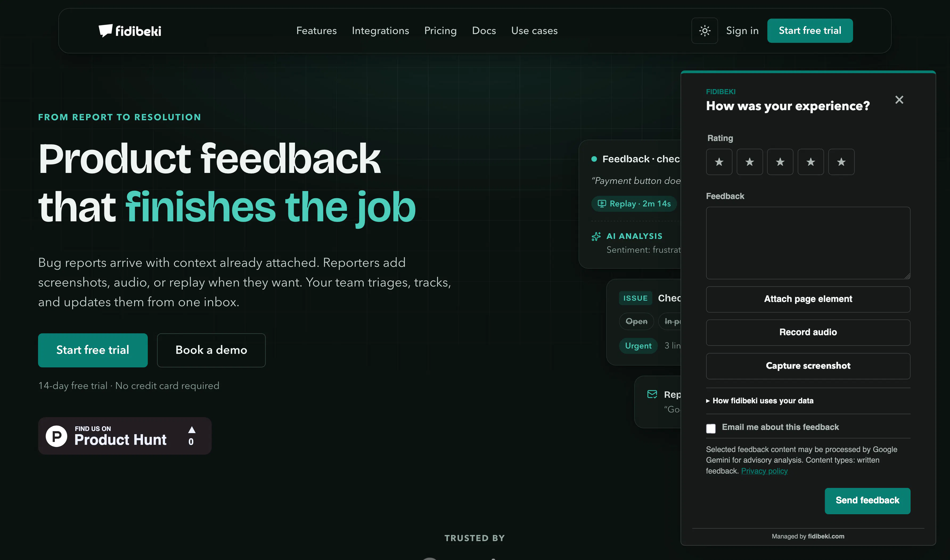The width and height of the screenshot is (950, 560).
Task: Click the Replay · 2m 14s chip
Action: pos(634,204)
